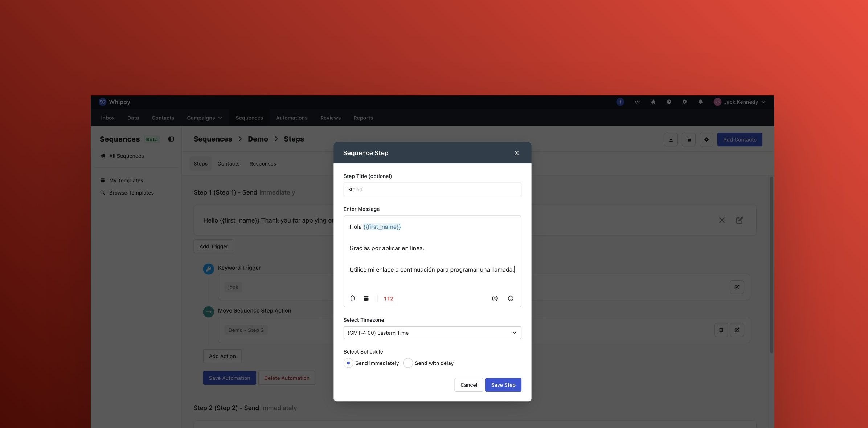The image size is (868, 428).
Task: Select Send with delay radio button
Action: tap(408, 363)
